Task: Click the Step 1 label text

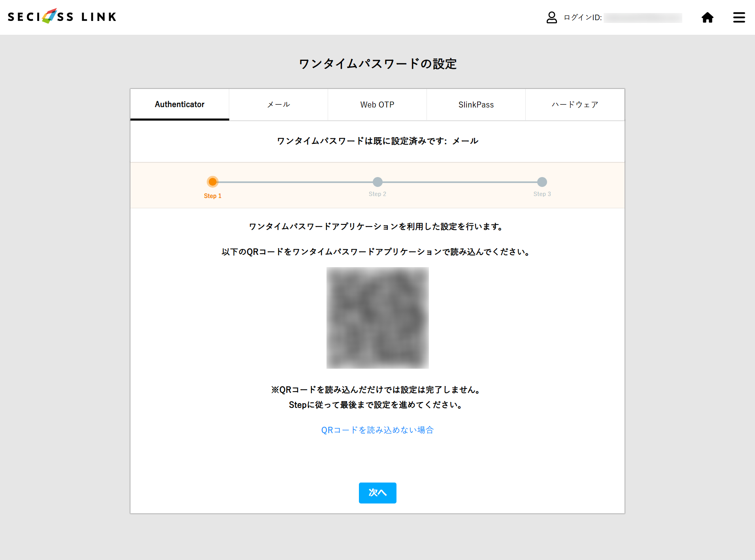Action: [x=213, y=196]
